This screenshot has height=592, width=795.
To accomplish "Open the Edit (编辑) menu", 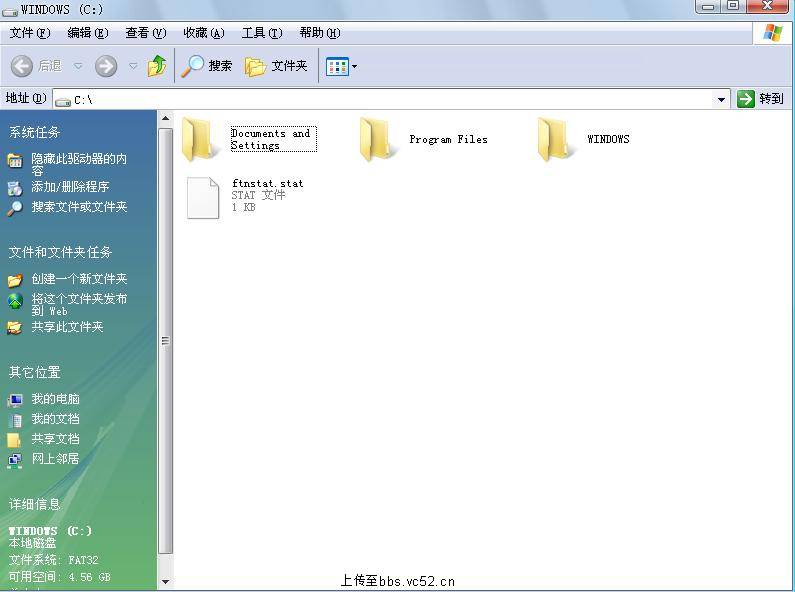I will pyautogui.click(x=88, y=33).
